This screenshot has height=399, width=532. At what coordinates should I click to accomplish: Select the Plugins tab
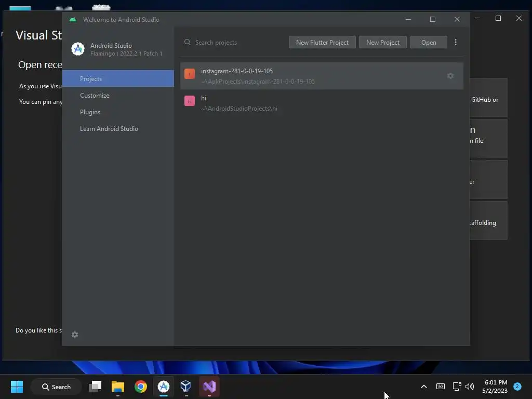pyautogui.click(x=118, y=112)
